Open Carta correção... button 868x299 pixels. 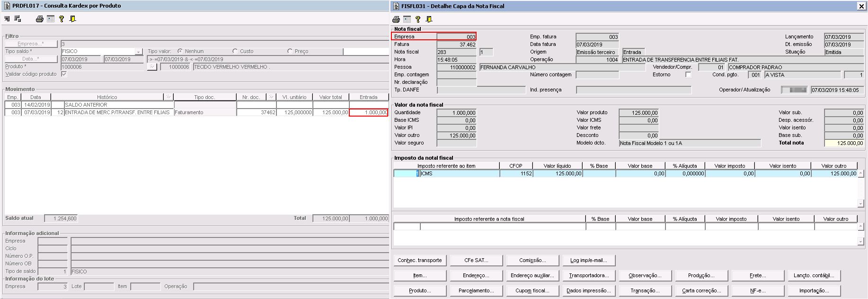coord(701,290)
